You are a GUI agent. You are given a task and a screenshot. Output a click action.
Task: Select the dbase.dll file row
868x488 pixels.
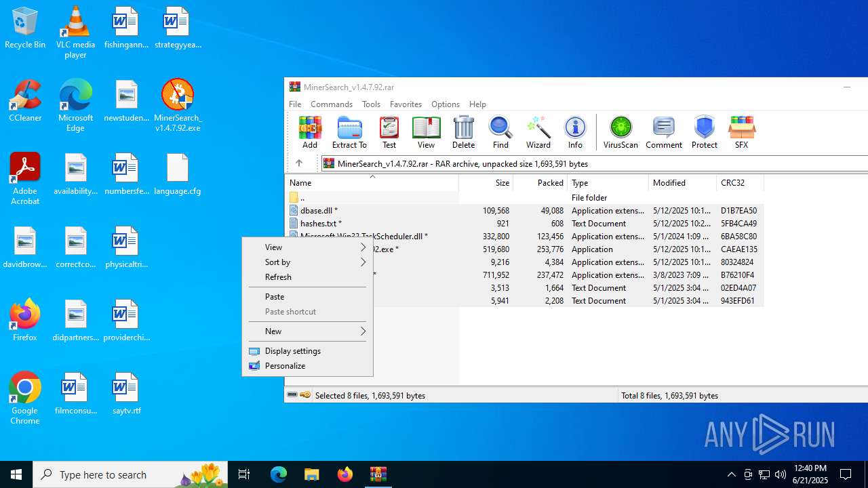[x=524, y=211]
